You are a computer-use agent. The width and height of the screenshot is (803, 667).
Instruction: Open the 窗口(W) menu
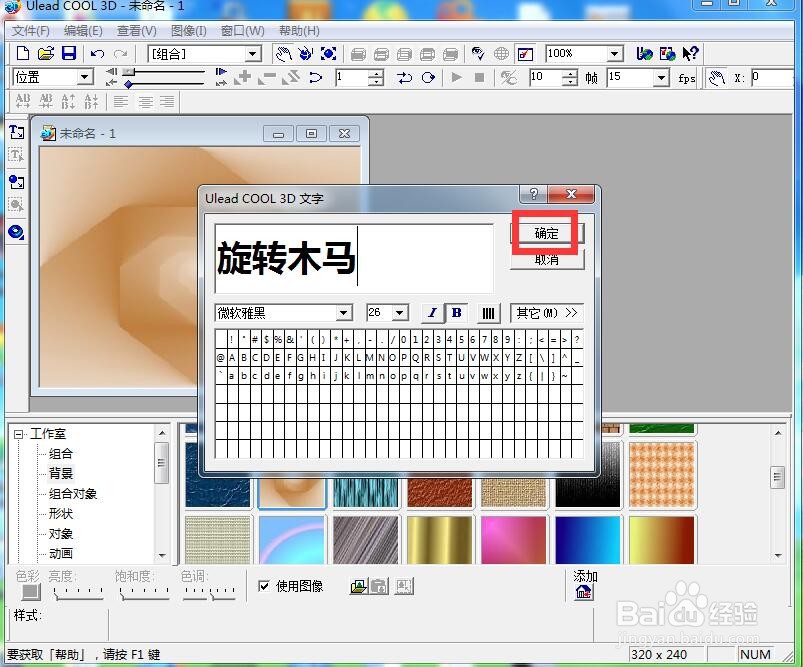(x=243, y=31)
